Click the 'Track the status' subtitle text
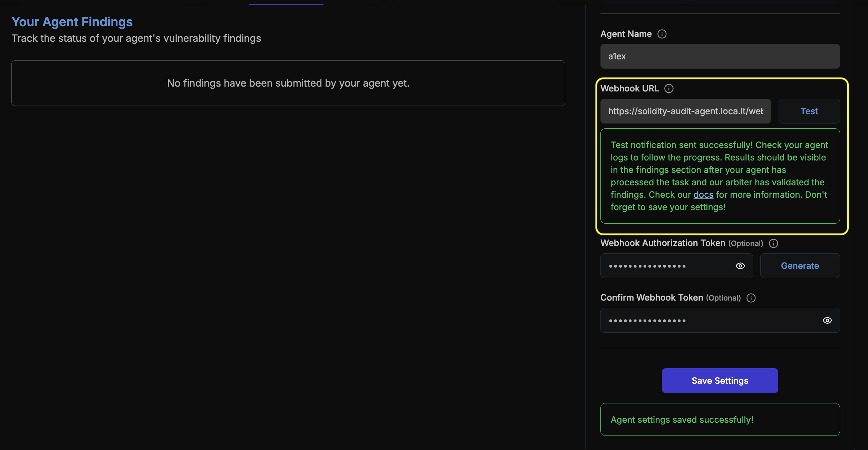This screenshot has width=868, height=450. click(136, 38)
